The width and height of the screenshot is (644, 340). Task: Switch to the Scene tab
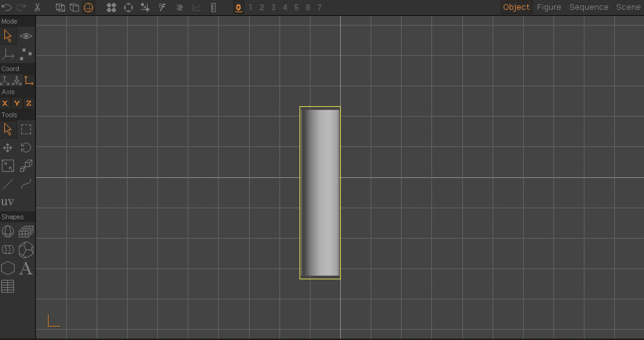coord(628,7)
